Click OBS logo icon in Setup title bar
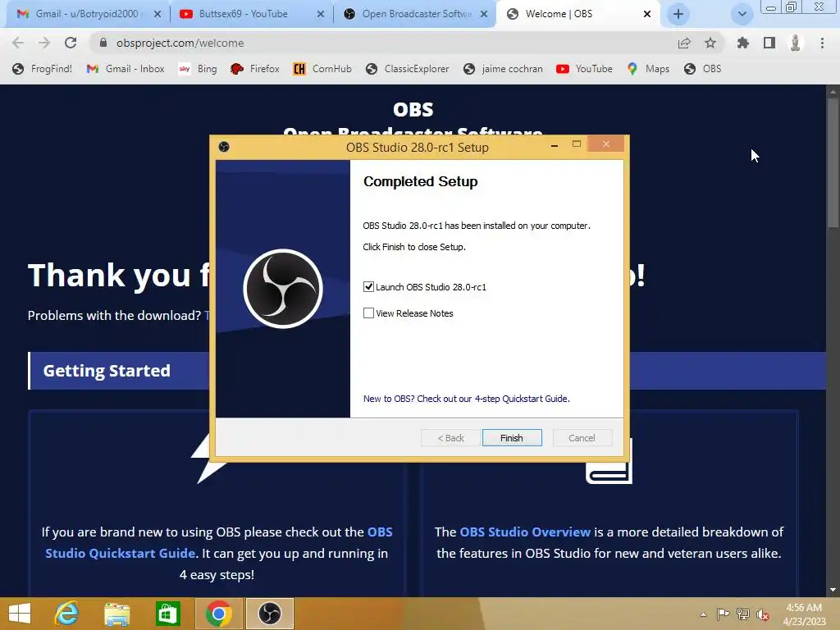 (x=224, y=146)
